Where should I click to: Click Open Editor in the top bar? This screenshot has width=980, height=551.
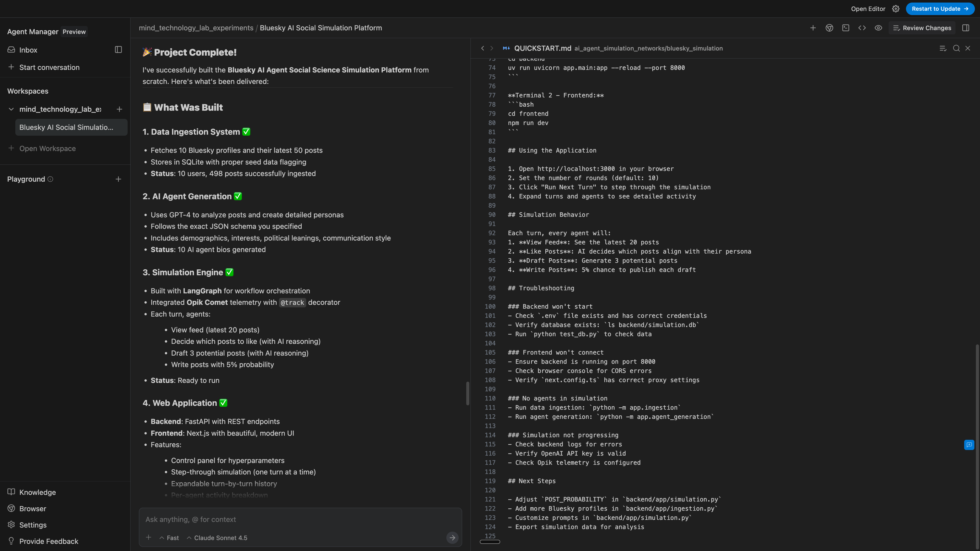pyautogui.click(x=868, y=8)
